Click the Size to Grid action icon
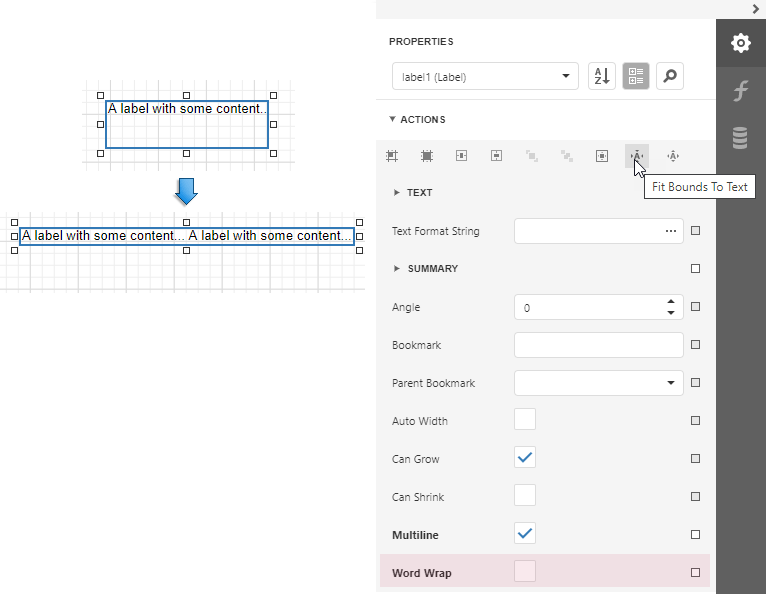Image resolution: width=770 pixels, height=594 pixels. (427, 156)
